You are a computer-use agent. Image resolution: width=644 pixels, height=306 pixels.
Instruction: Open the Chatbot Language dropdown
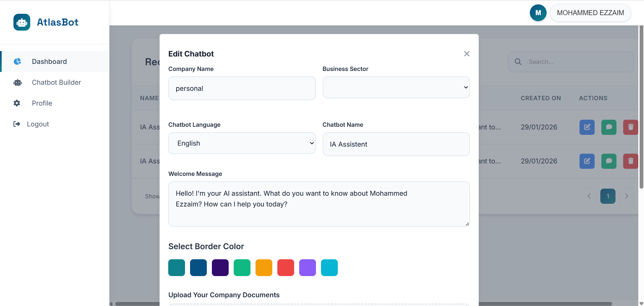242,143
